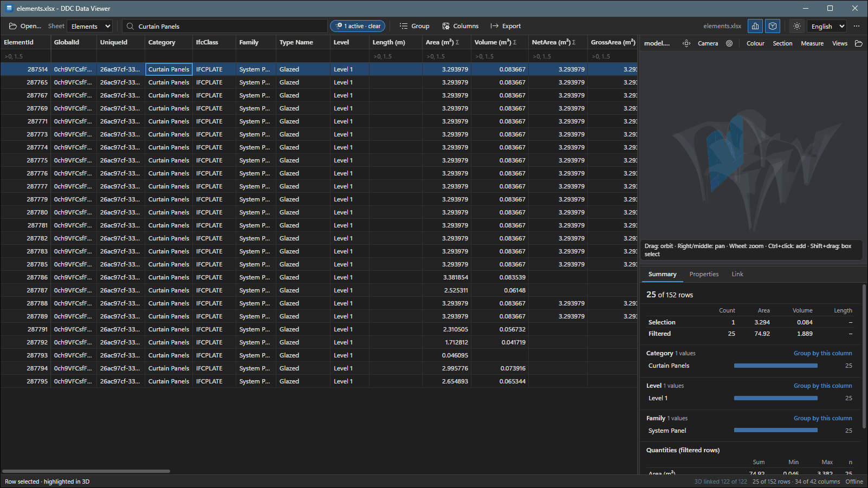Sort by the Type Name column header

303,42
